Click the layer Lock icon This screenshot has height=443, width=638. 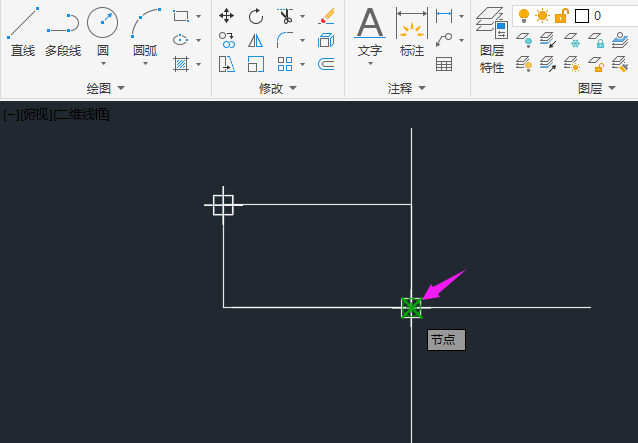tap(596, 40)
